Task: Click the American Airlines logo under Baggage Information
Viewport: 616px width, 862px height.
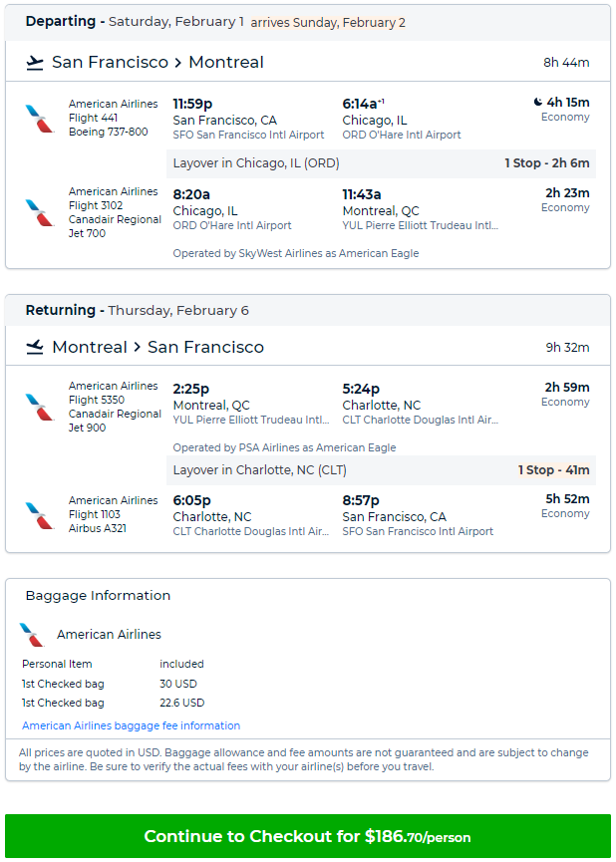Action: (x=32, y=635)
